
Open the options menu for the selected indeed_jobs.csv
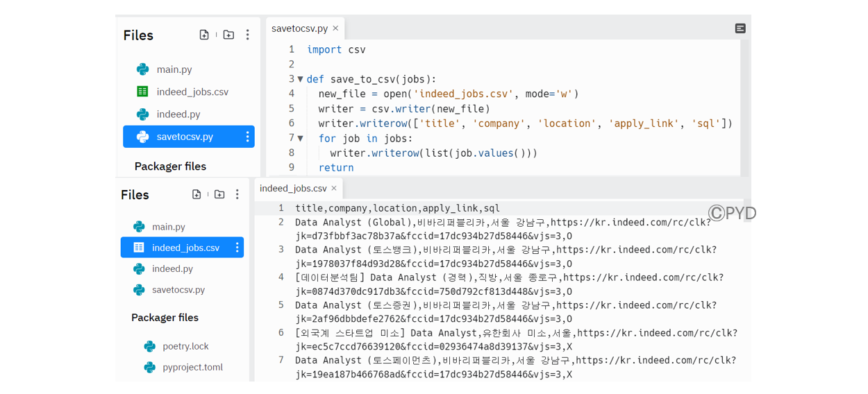[237, 248]
